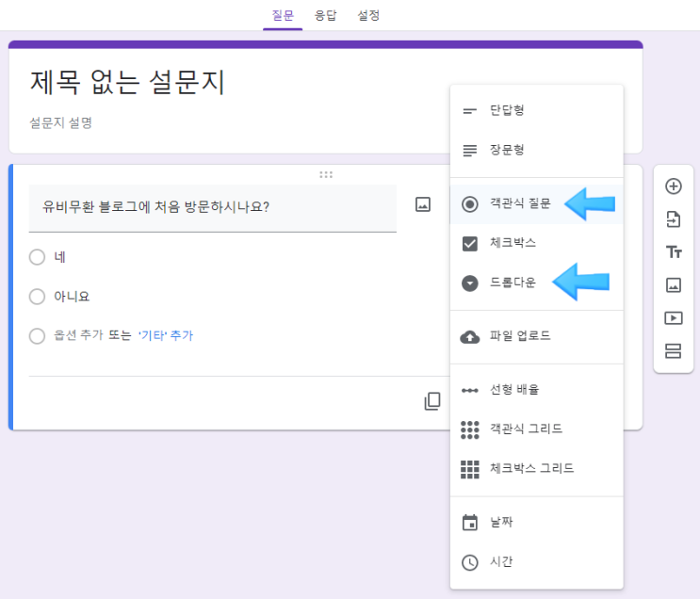Image resolution: width=700 pixels, height=599 pixels.
Task: Choose 선형 배율 from the type menu
Action: coord(537,390)
